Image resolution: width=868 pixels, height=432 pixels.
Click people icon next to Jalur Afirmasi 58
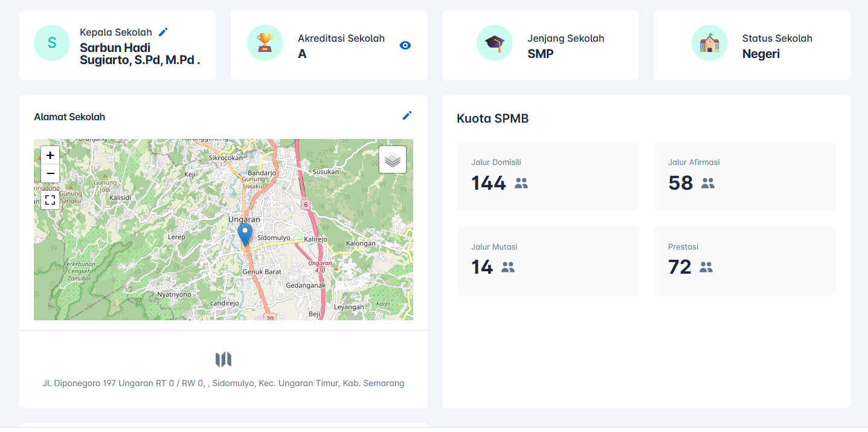pyautogui.click(x=708, y=183)
